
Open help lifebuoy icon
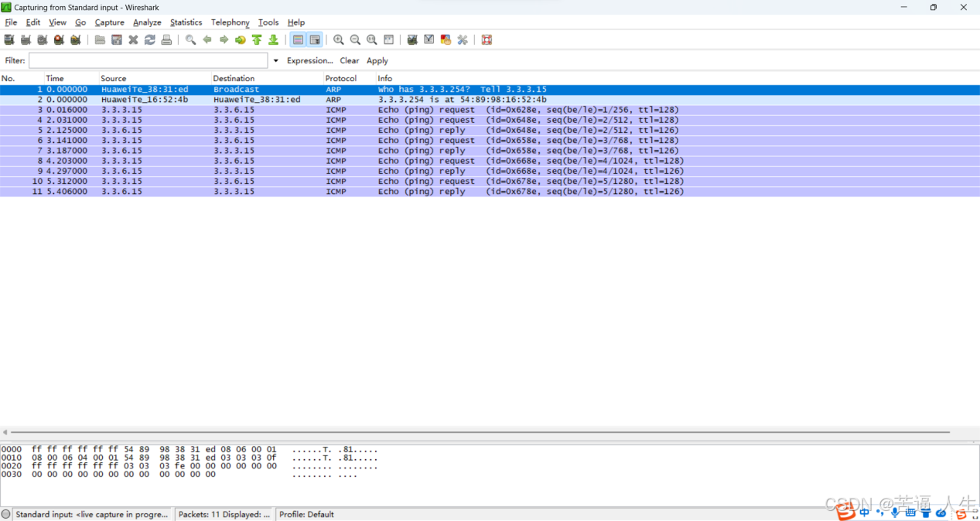(487, 39)
